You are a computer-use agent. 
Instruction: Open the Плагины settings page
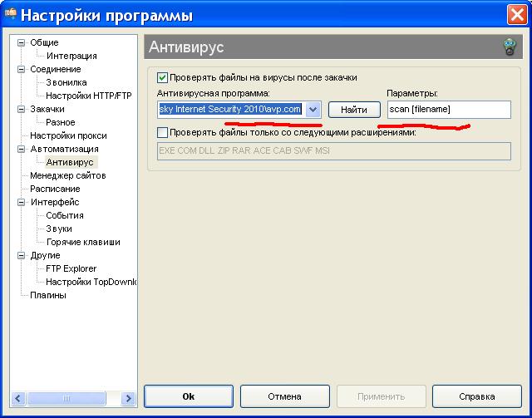point(48,296)
